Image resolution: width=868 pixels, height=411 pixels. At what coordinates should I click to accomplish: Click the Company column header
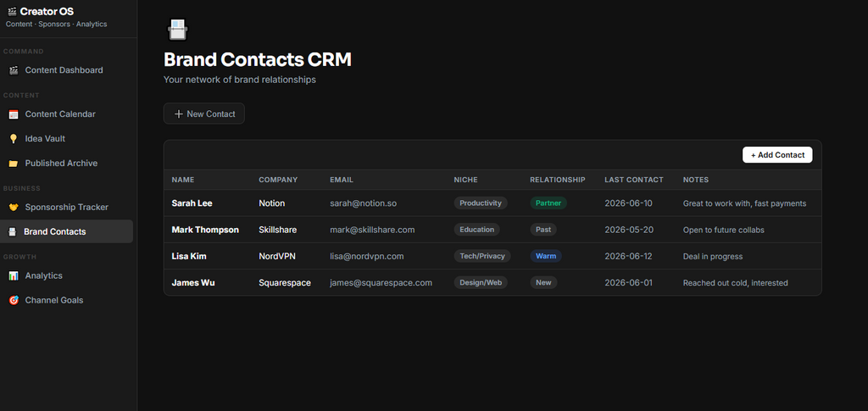pyautogui.click(x=278, y=180)
